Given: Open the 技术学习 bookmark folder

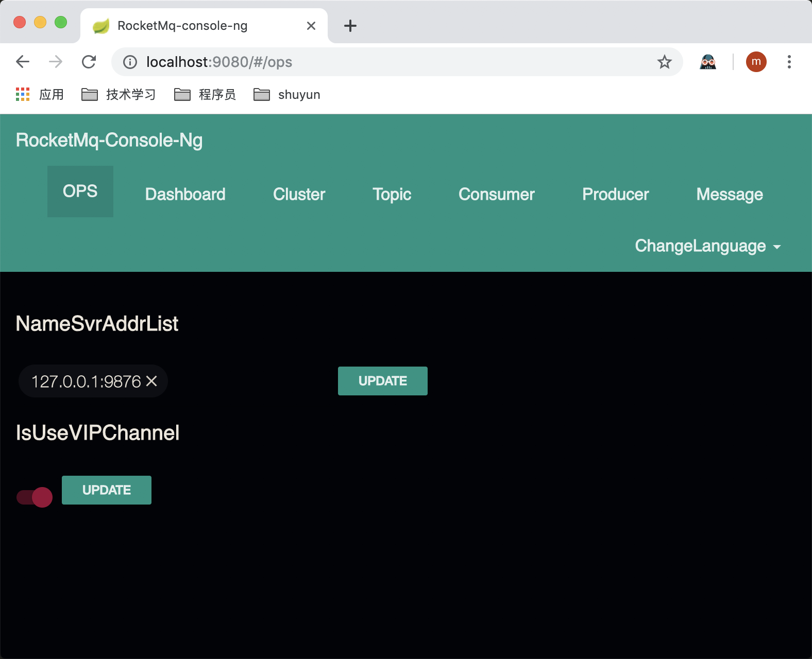Looking at the screenshot, I should [119, 95].
